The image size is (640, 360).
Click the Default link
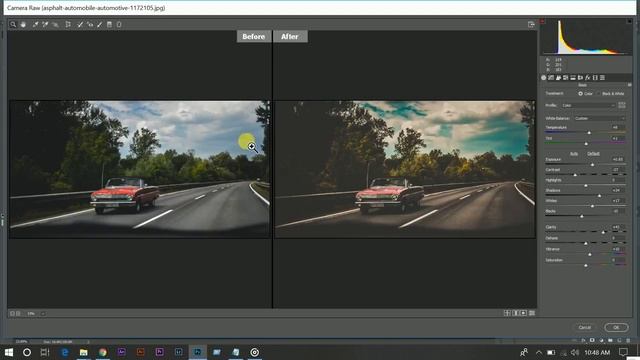pos(593,154)
